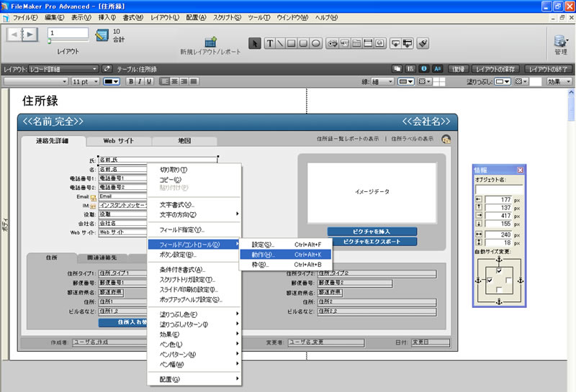
Task: Toggle top anchor checkbox in auto-resize
Action: [499, 271]
